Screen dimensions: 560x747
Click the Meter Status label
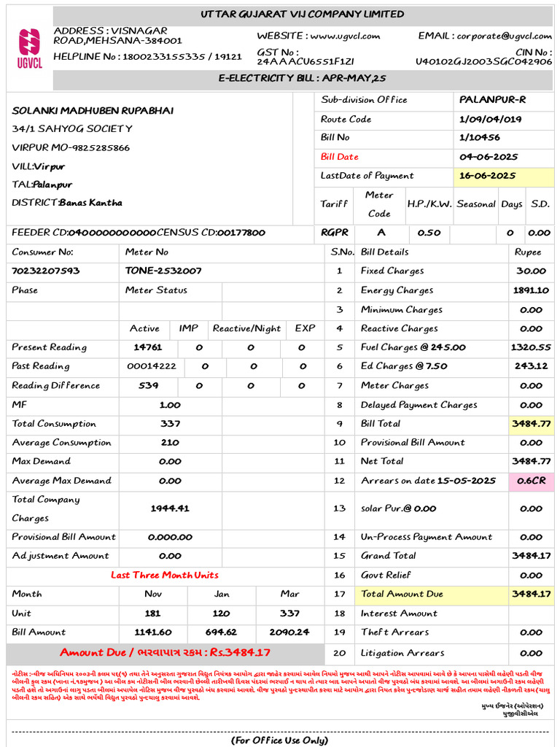(x=156, y=290)
